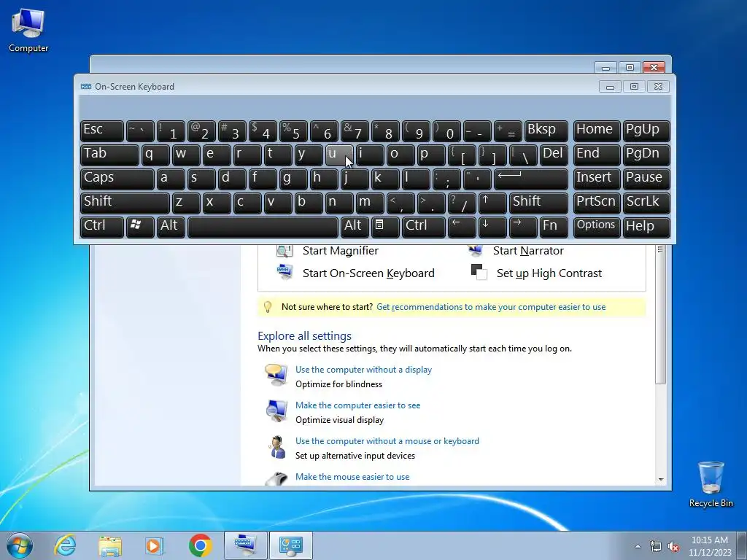Click the network tray icon

pos(656,547)
